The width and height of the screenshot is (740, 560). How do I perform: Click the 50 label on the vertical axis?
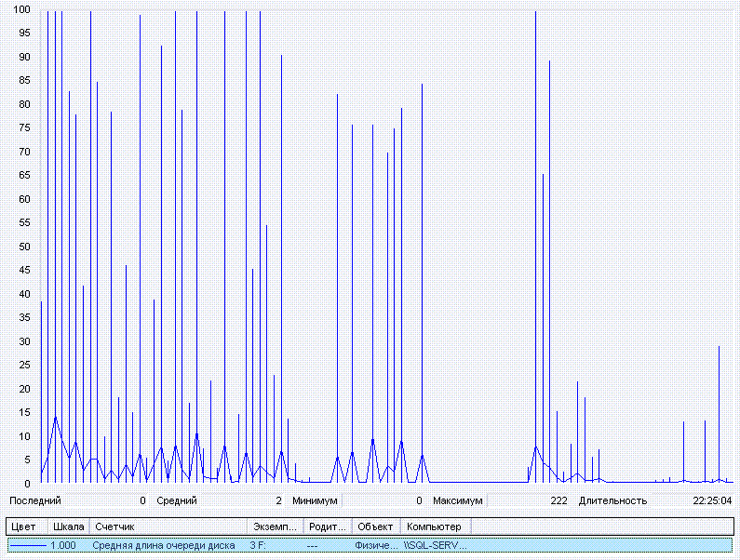26,247
